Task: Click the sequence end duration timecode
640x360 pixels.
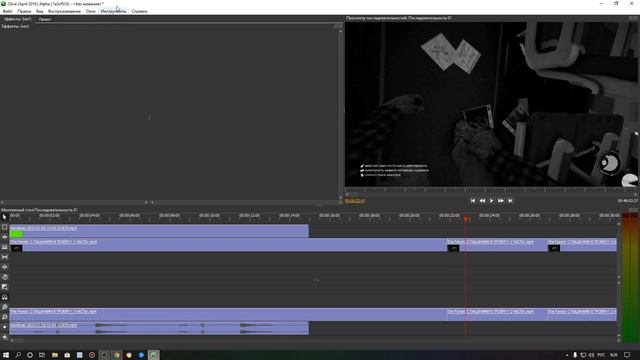Action: (627, 201)
